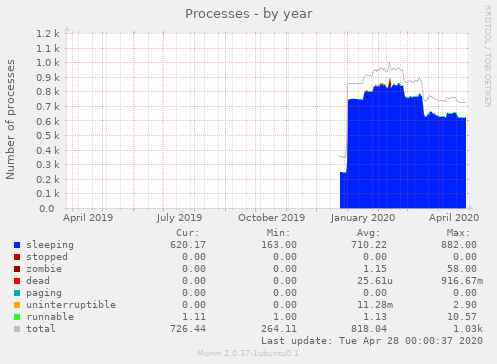This screenshot has height=364, width=497.
Task: Click the '0.5 k' y-axis tick label
Action: [48, 135]
